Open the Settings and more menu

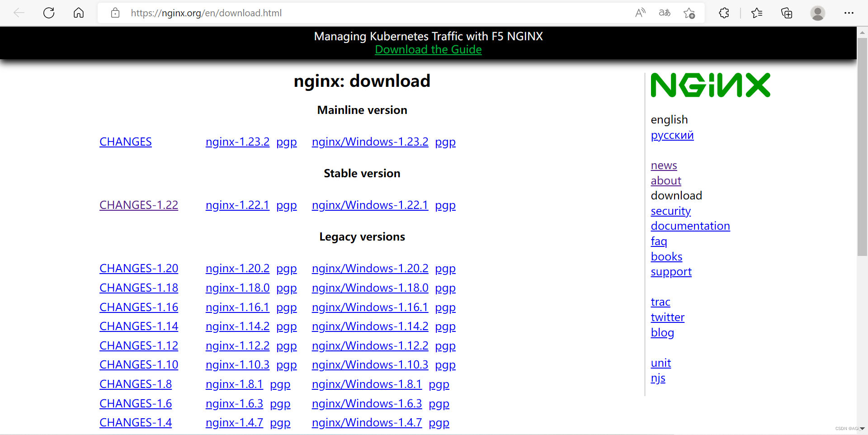pos(849,13)
